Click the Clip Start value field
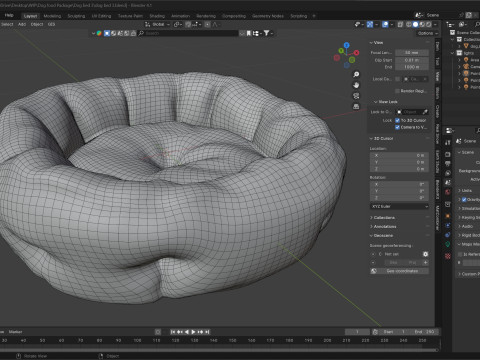This screenshot has width=480, height=360. point(412,60)
